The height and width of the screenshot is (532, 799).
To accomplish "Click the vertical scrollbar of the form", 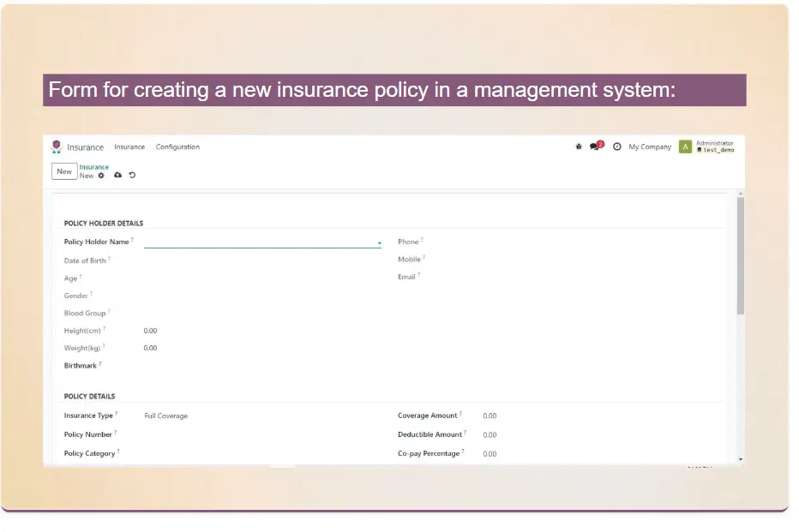I will coord(740,257).
